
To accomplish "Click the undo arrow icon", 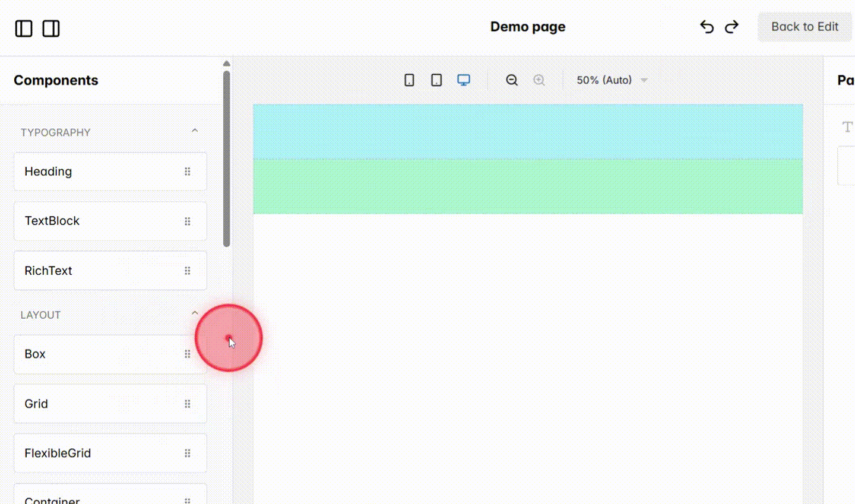I will [x=706, y=27].
